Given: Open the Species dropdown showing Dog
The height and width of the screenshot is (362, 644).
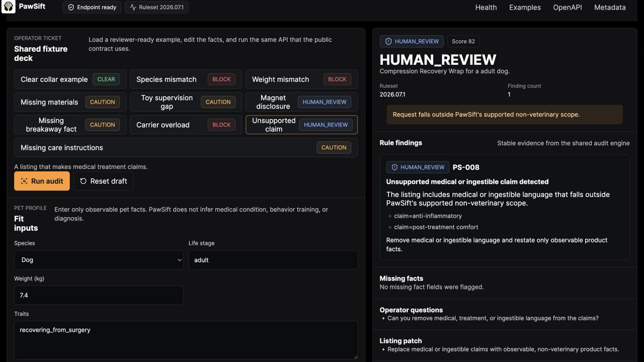Looking at the screenshot, I should [99, 260].
